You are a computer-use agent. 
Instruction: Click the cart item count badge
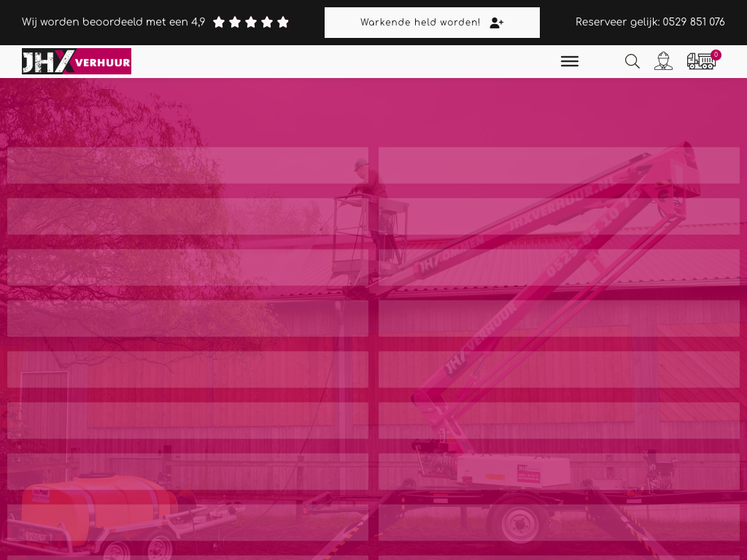[x=716, y=55]
